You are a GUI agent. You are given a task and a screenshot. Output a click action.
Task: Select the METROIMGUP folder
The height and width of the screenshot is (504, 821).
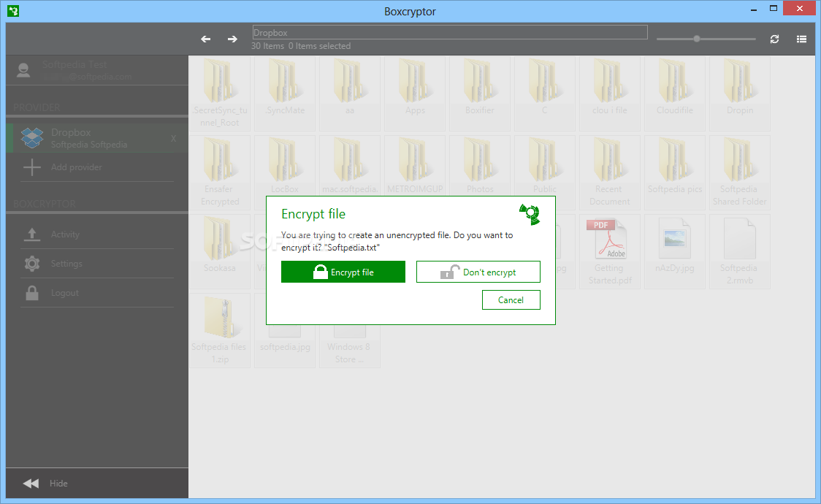coord(415,167)
